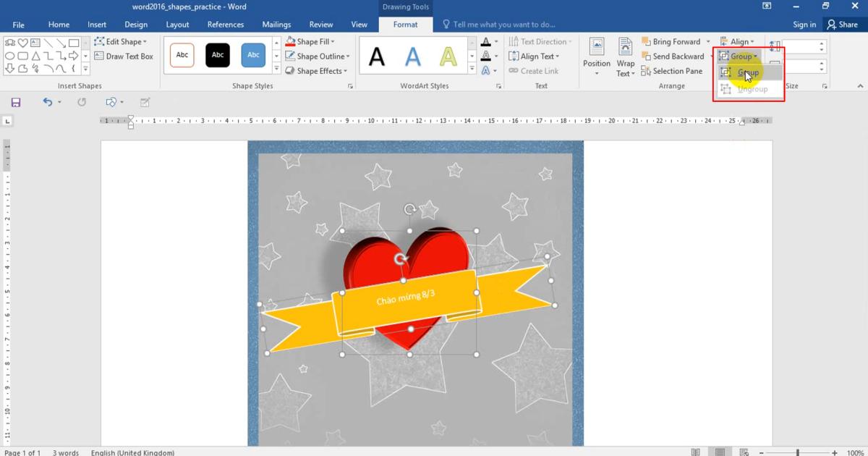Pick the right-pointing block arrow shape from gallery
The height and width of the screenshot is (456, 868).
pos(74,56)
